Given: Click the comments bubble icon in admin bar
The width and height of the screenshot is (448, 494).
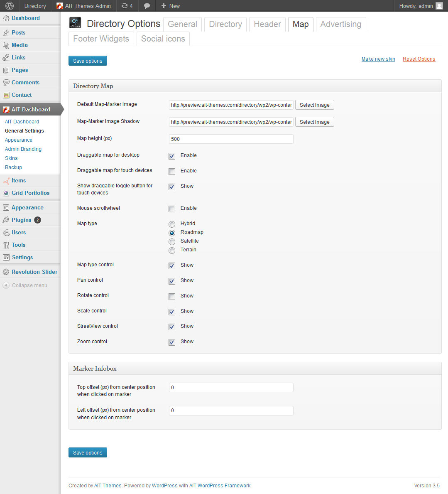Looking at the screenshot, I should 147,6.
